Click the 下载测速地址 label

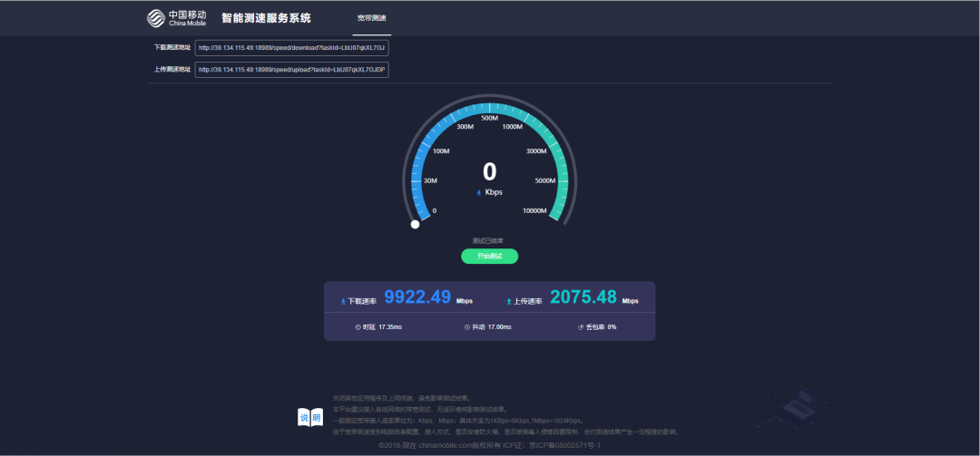click(x=172, y=47)
